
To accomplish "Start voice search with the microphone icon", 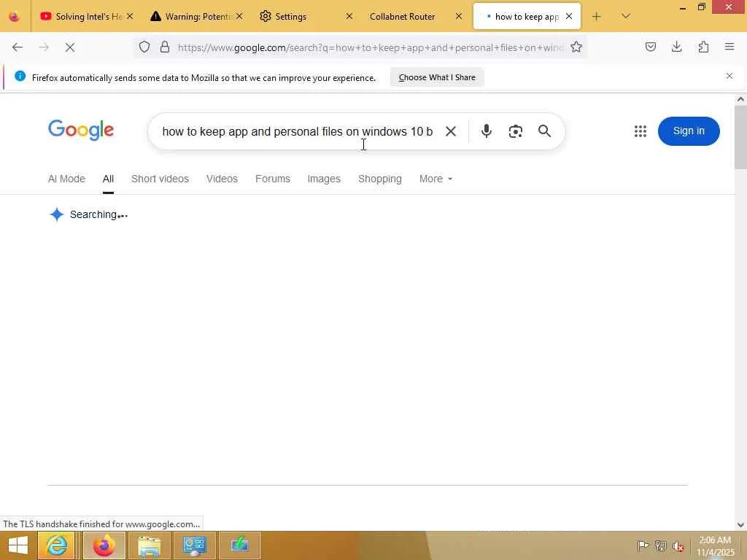I will pyautogui.click(x=486, y=131).
